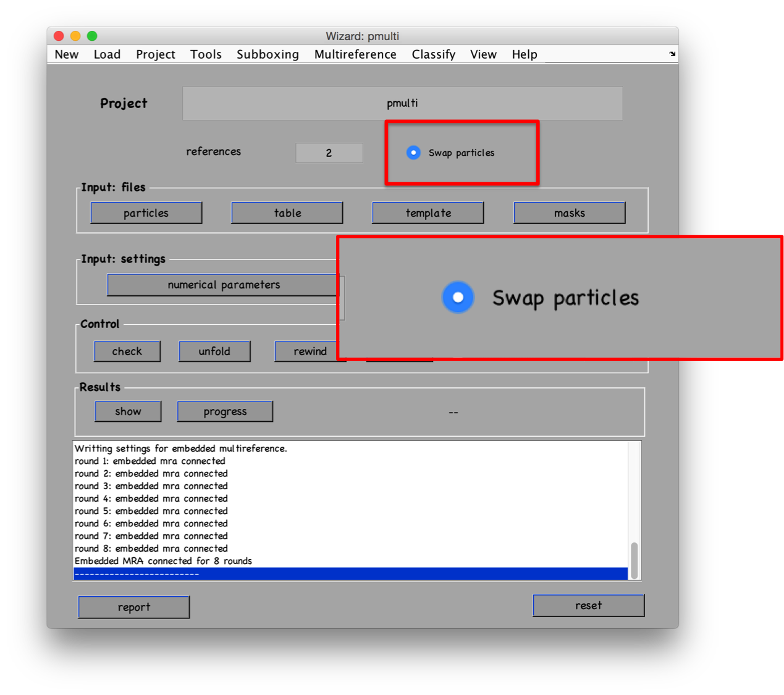The height and width of the screenshot is (695, 784).
Task: Click the particles input button
Action: [146, 213]
